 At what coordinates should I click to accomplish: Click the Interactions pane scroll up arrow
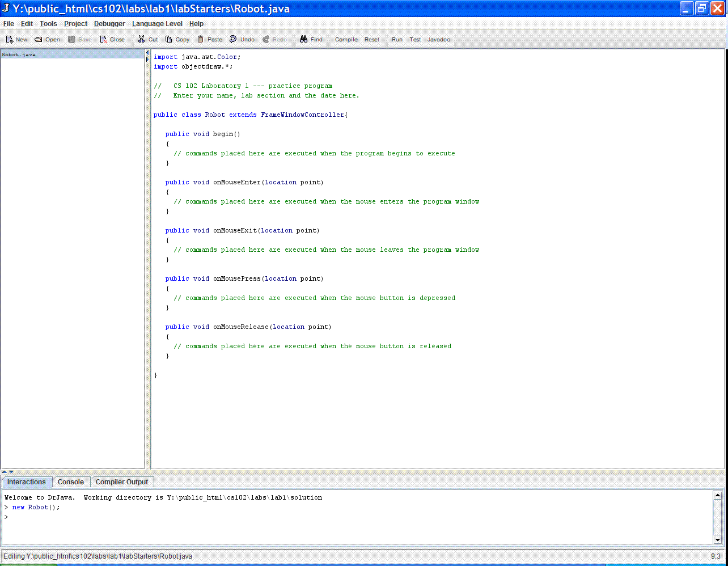717,495
